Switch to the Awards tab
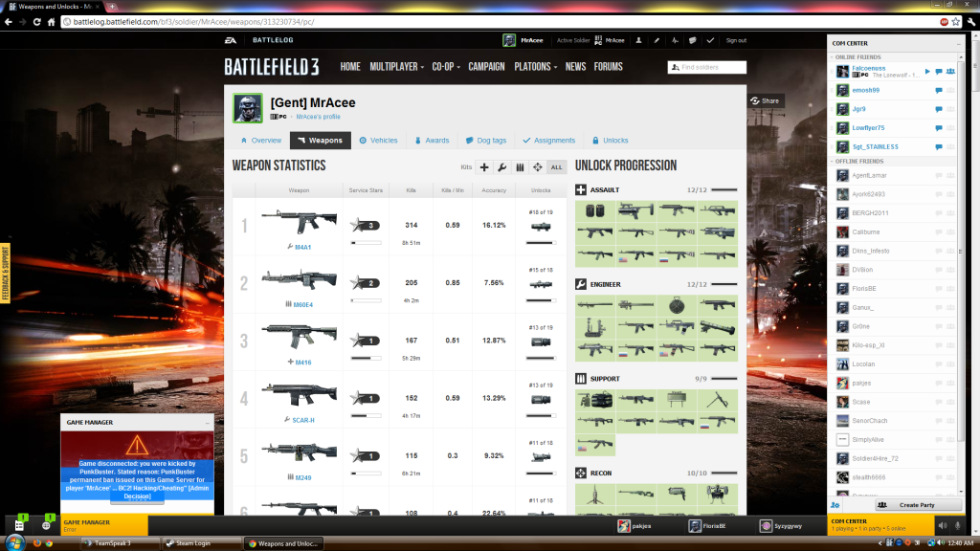Viewport: 980px width, 551px height. tap(432, 141)
